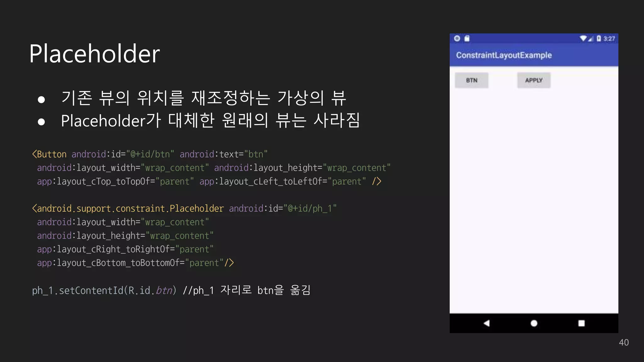Screen dimensions: 644x362
Task: Click the battery icon in status bar
Action: point(598,38)
